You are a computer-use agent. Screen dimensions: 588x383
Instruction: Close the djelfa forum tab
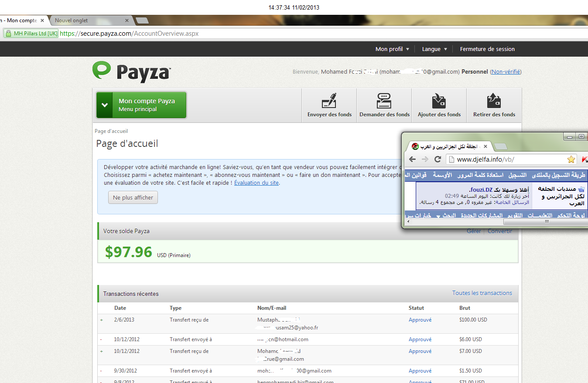click(x=485, y=146)
